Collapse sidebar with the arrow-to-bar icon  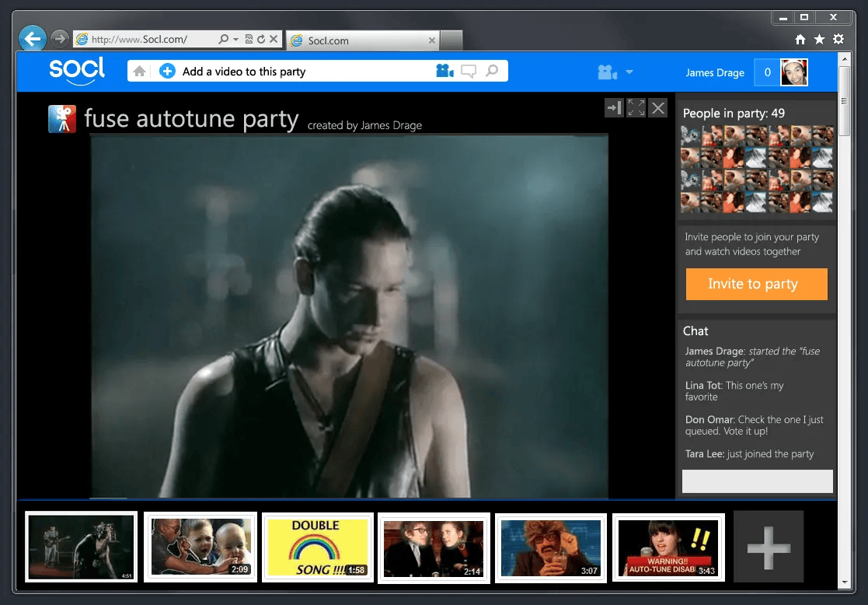point(614,107)
